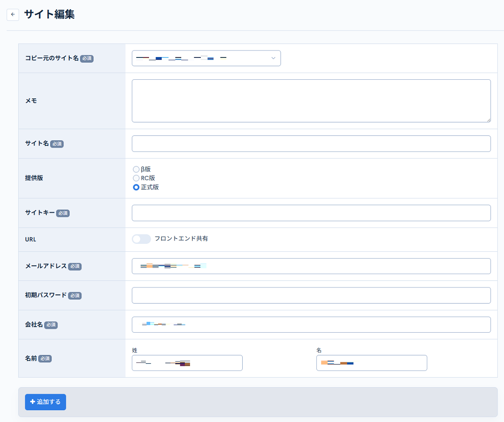Select the β版 radio button
The width and height of the screenshot is (504, 422).
(x=136, y=169)
